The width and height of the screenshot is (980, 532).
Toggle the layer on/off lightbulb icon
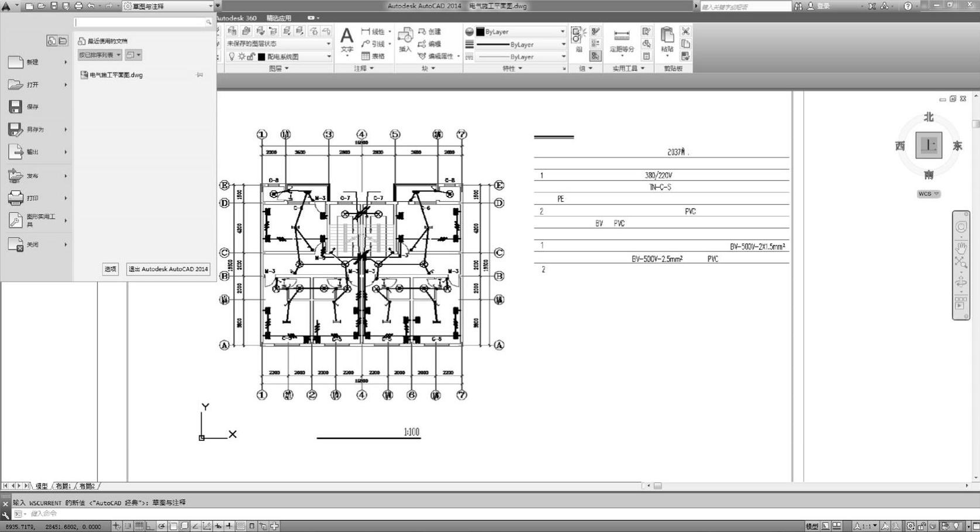click(232, 56)
